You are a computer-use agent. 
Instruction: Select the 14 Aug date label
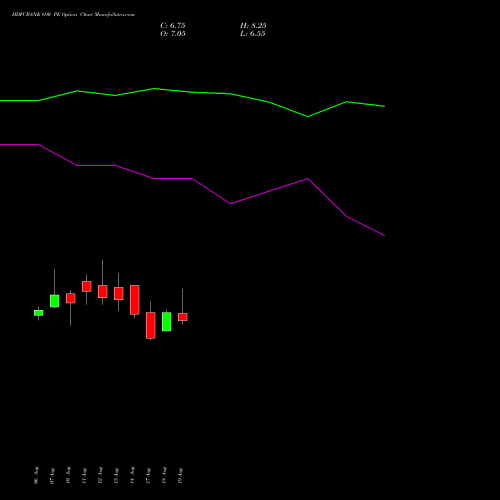click(x=132, y=475)
